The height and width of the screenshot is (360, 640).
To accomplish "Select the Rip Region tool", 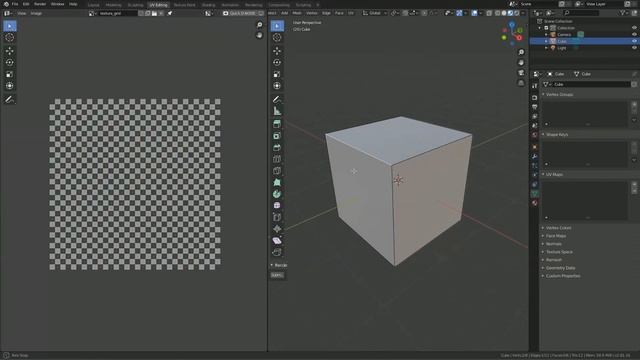I will click(277, 252).
